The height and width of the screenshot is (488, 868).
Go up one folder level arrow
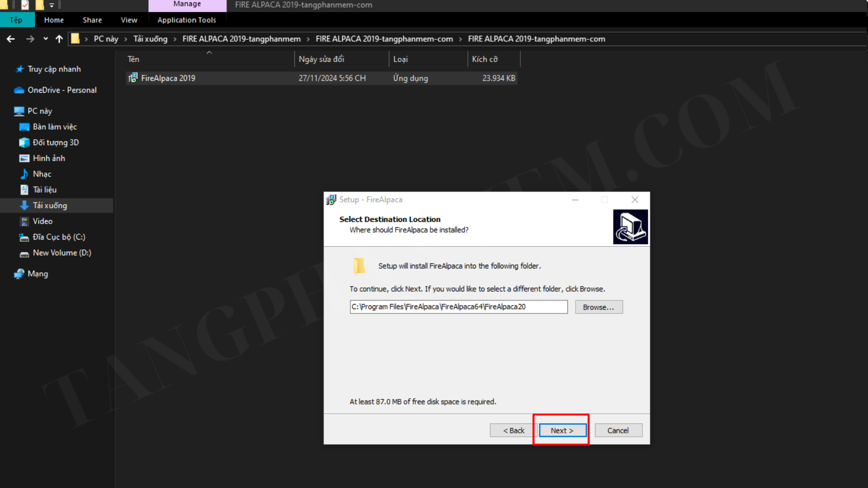coord(59,39)
